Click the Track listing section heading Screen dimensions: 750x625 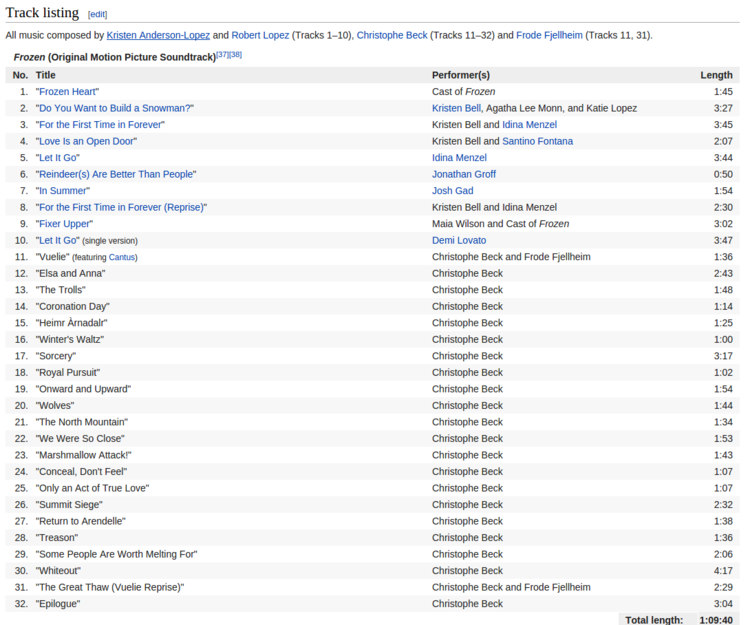point(42,13)
